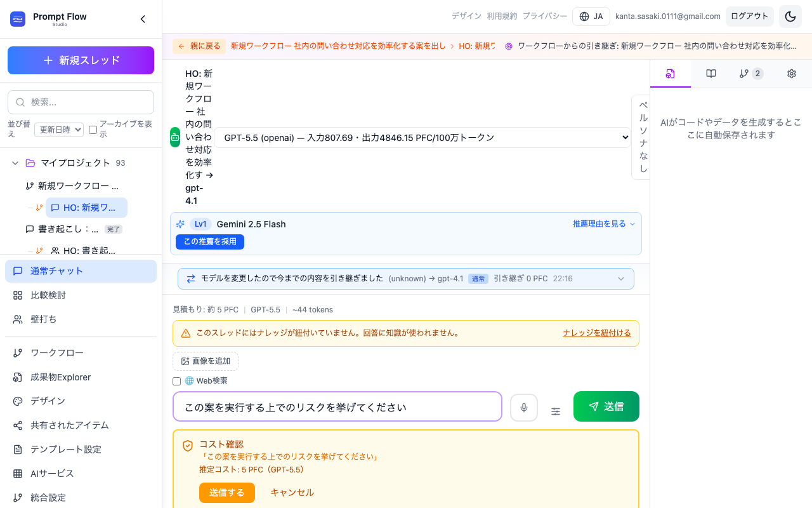The image size is (812, 508).
Task: Select 壁打ち mode
Action: [81, 319]
